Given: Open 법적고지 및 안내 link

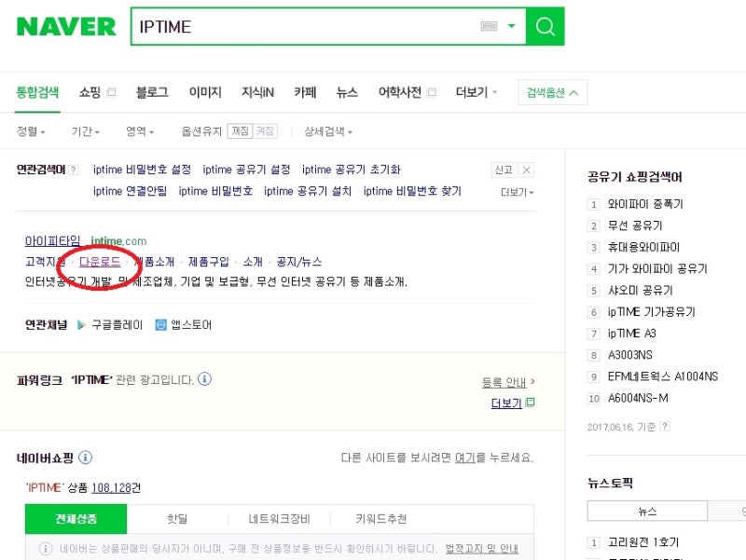Looking at the screenshot, I should coord(481,549).
